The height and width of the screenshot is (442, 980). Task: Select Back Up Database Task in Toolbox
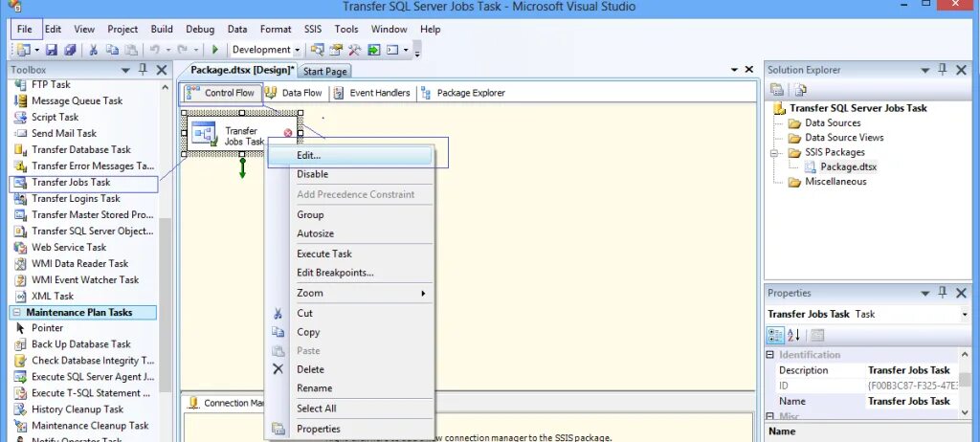pos(83,344)
